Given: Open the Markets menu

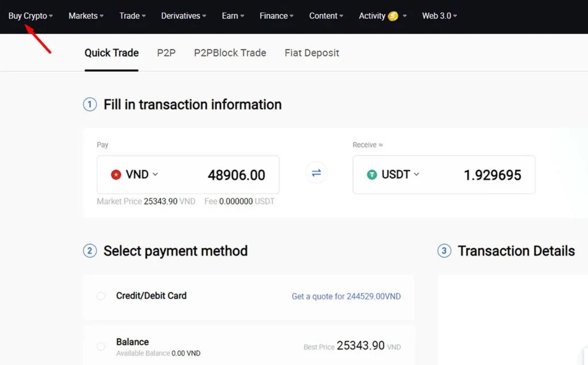Looking at the screenshot, I should tap(86, 16).
